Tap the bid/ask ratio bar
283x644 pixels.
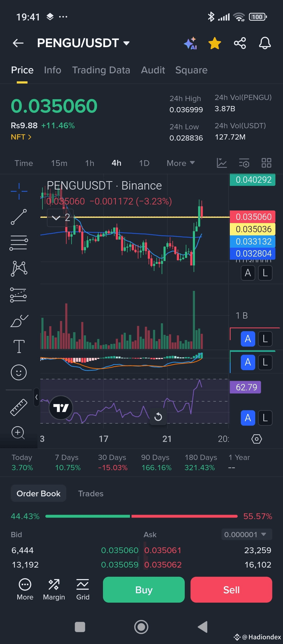tap(141, 516)
